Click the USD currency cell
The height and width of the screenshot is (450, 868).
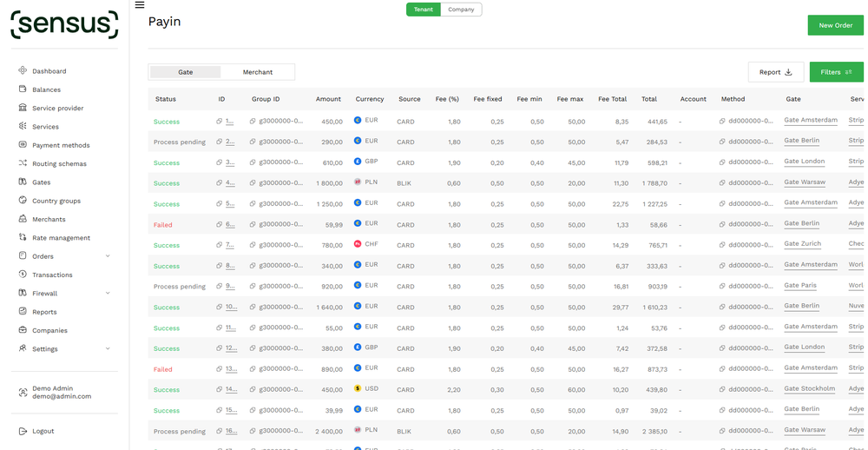click(366, 388)
